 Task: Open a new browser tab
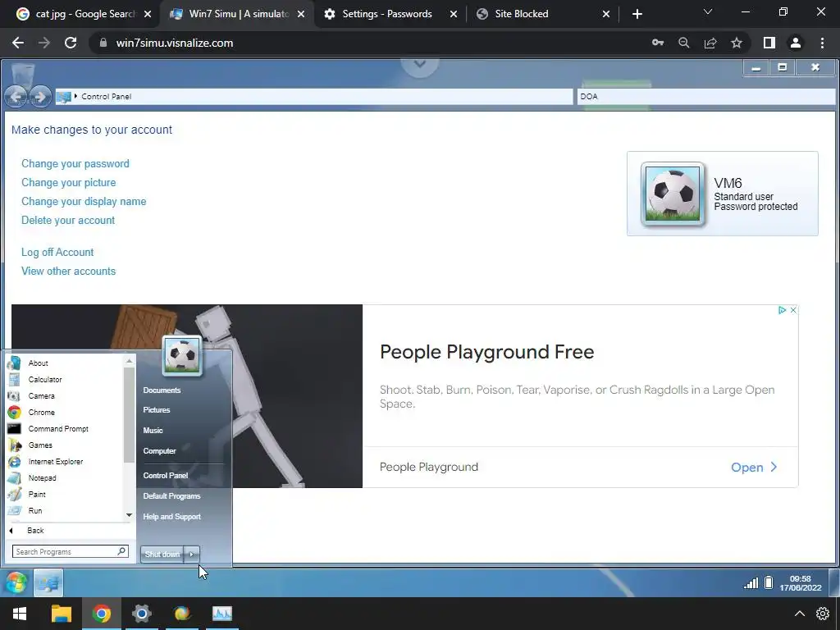(x=637, y=14)
